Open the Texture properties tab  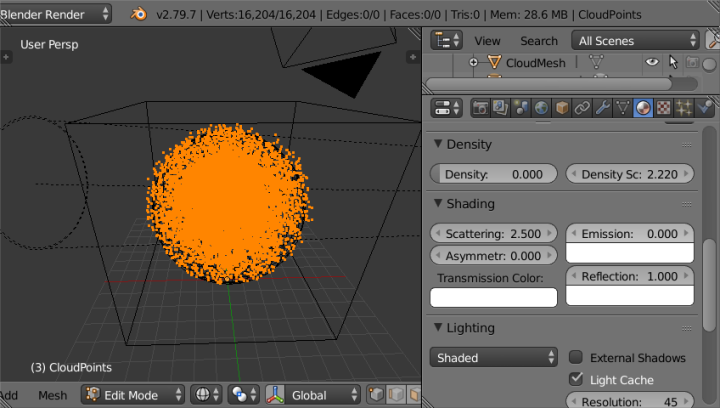(665, 108)
